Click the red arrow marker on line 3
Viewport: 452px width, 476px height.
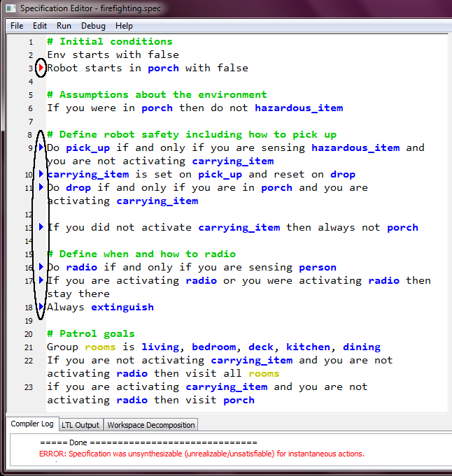coord(42,68)
